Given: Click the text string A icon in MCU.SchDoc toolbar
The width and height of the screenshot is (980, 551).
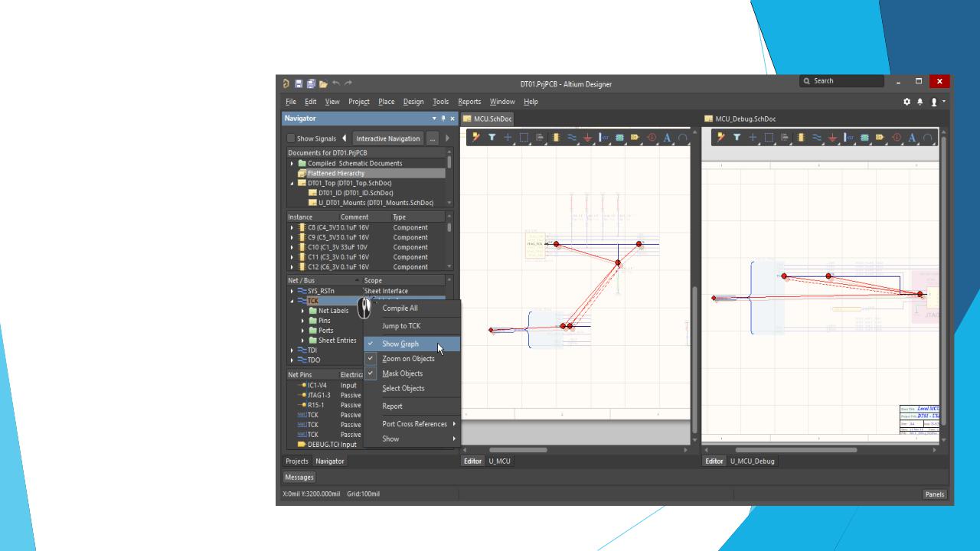Looking at the screenshot, I should pos(667,138).
